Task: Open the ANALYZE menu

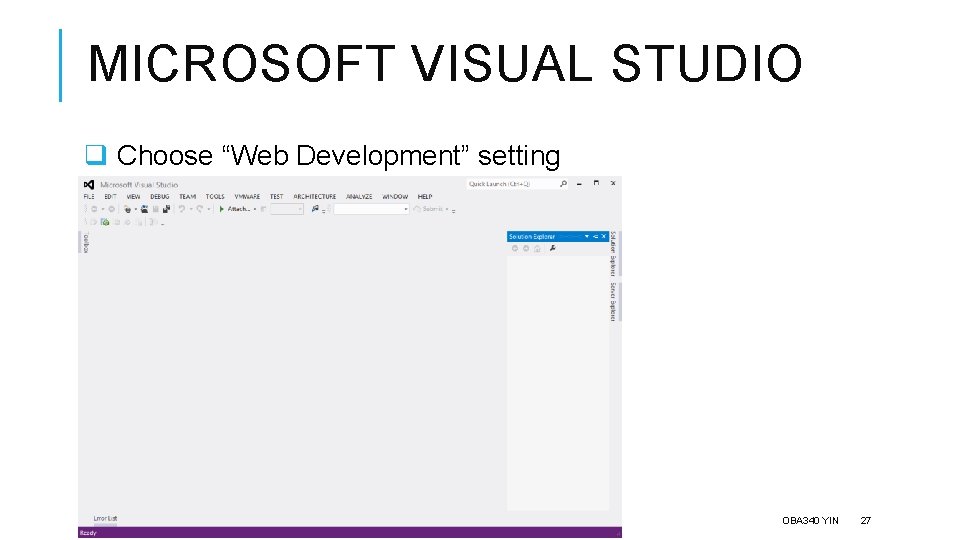Action: [x=359, y=197]
